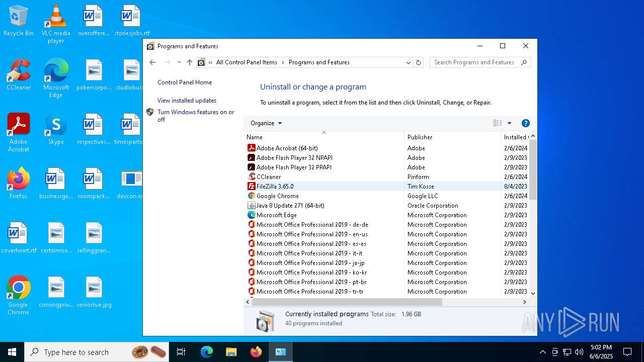The width and height of the screenshot is (644, 362).
Task: Click Tim Kosse publisher cell
Action: click(x=421, y=186)
